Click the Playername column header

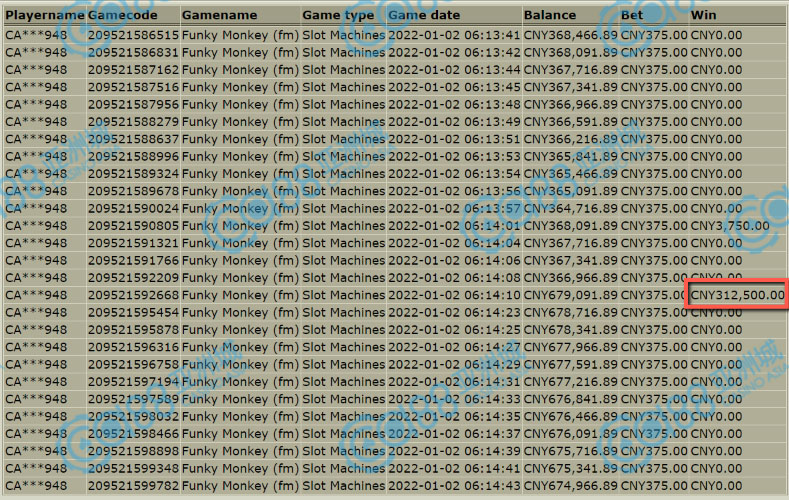tap(44, 15)
